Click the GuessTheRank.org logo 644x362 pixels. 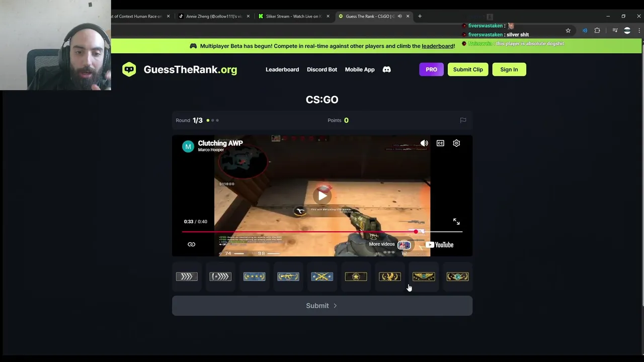pyautogui.click(x=180, y=69)
